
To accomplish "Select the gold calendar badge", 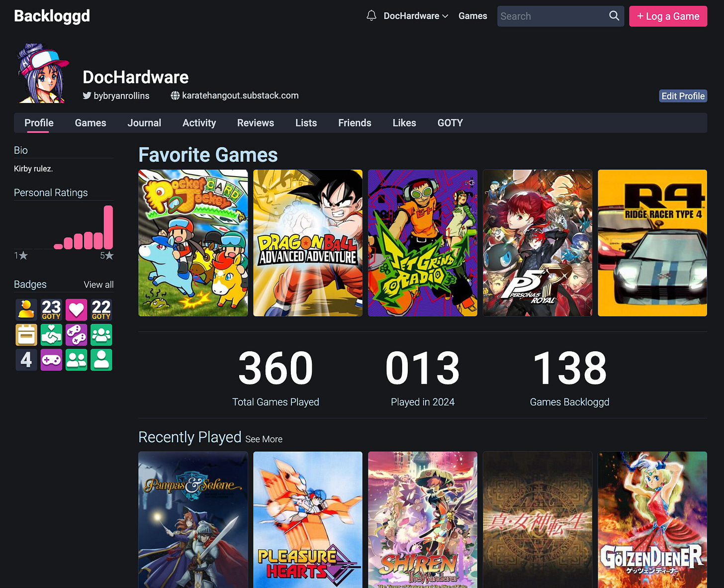I will pos(26,335).
